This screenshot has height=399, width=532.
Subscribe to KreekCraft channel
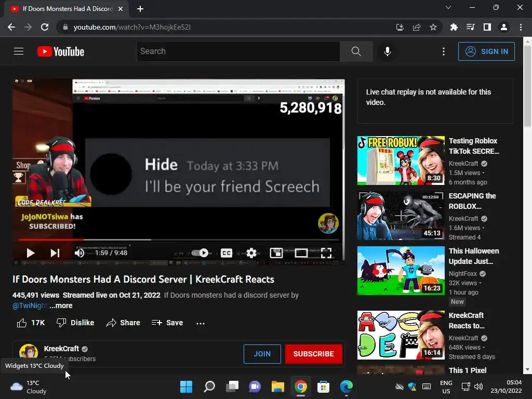(x=313, y=354)
